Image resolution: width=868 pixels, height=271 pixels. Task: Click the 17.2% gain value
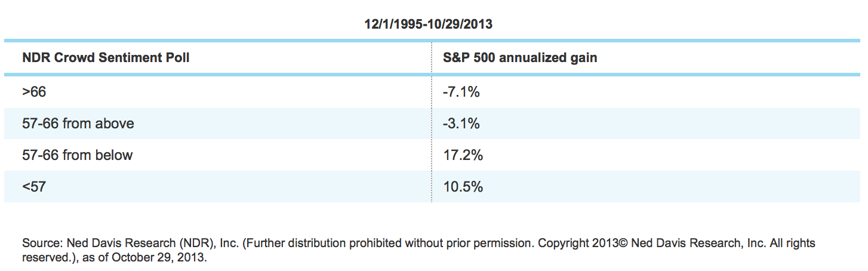point(463,155)
